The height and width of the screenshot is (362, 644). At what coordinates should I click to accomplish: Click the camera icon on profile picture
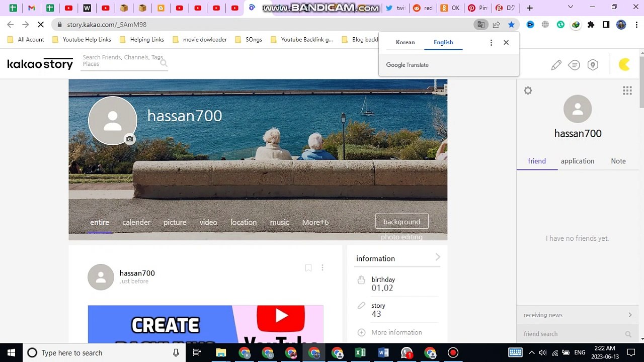[130, 139]
